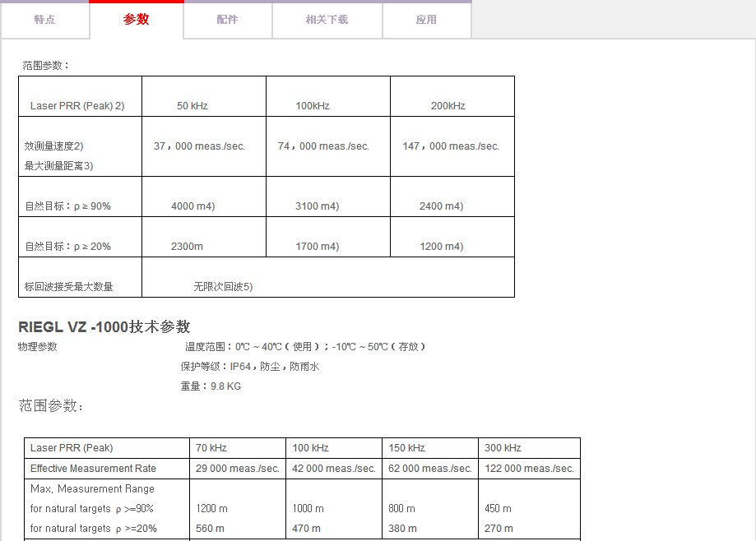Click the 4000 m4) range cell
The width and height of the screenshot is (756, 541).
(192, 206)
